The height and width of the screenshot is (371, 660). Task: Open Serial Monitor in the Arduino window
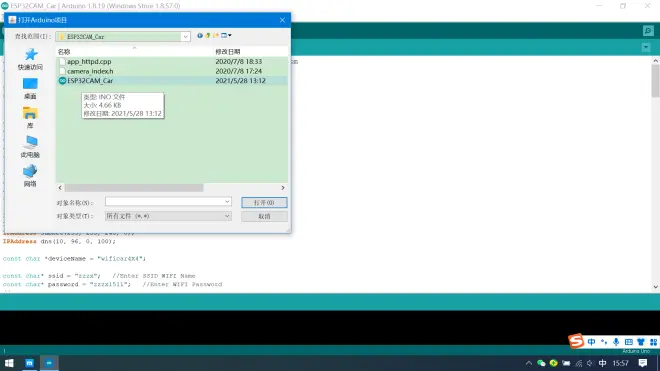point(648,31)
